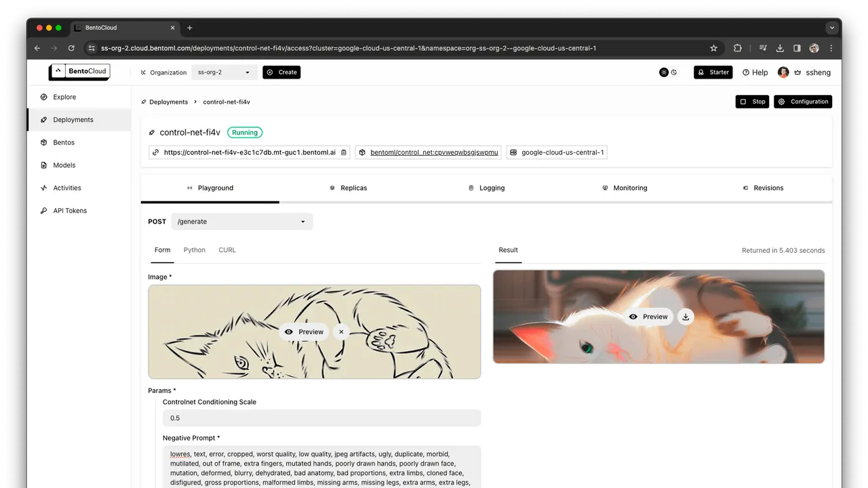Open the Monitoring tab

[625, 188]
